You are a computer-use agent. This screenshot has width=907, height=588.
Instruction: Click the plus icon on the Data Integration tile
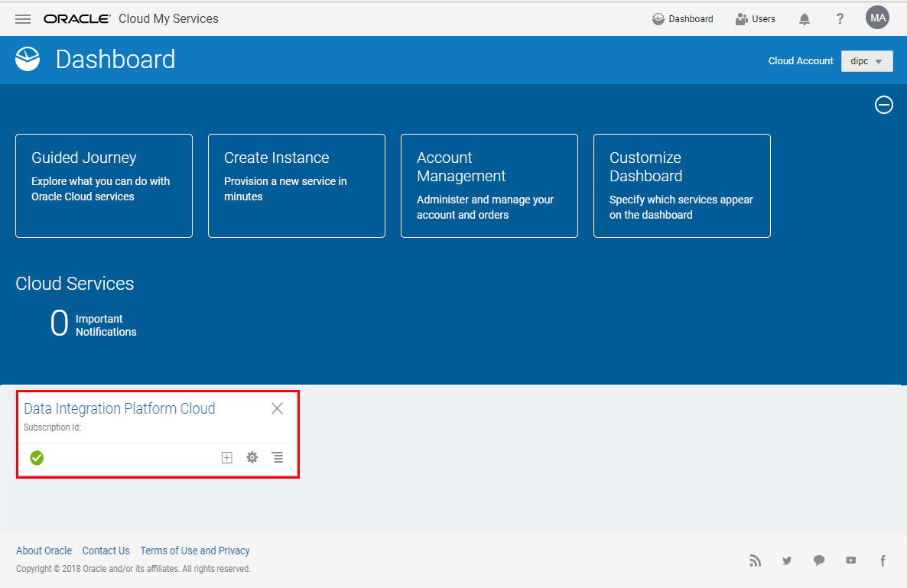227,457
